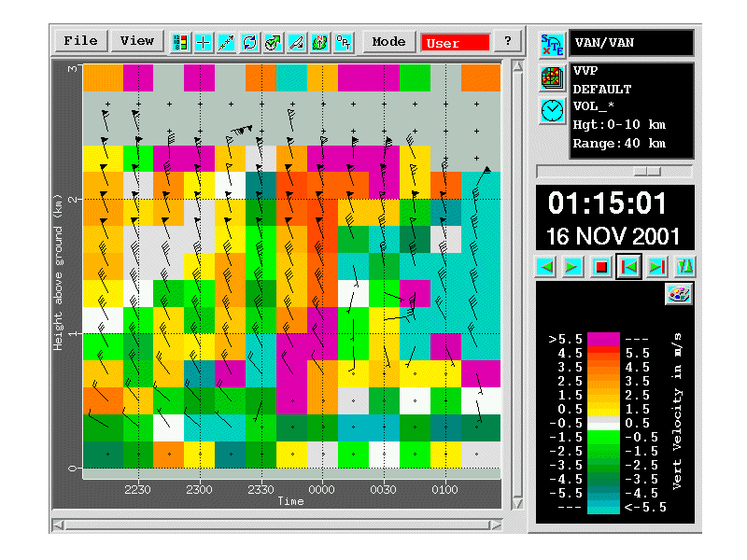Image resolution: width=747 pixels, height=560 pixels.
Task: Click the checkmark globe toolbar icon
Action: [273, 42]
